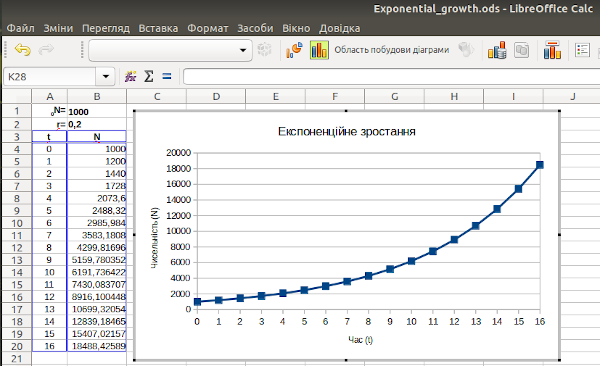Click the Redo arrow icon
The image size is (600, 366).
coord(46,50)
